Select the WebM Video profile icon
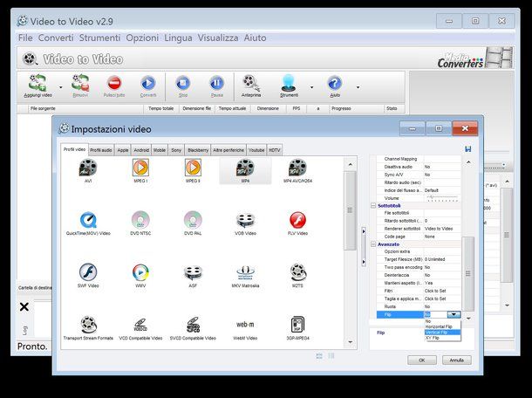 coord(245,325)
